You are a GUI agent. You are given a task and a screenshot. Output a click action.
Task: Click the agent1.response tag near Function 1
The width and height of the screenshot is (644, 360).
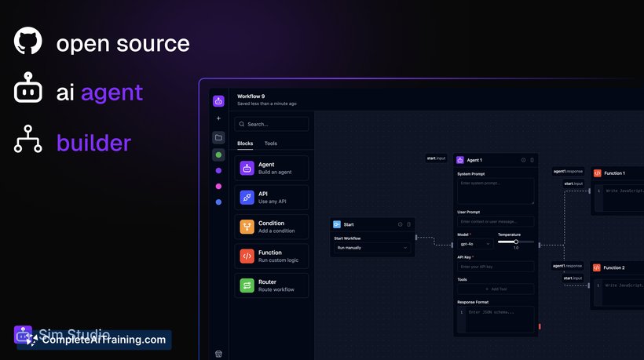tap(568, 172)
